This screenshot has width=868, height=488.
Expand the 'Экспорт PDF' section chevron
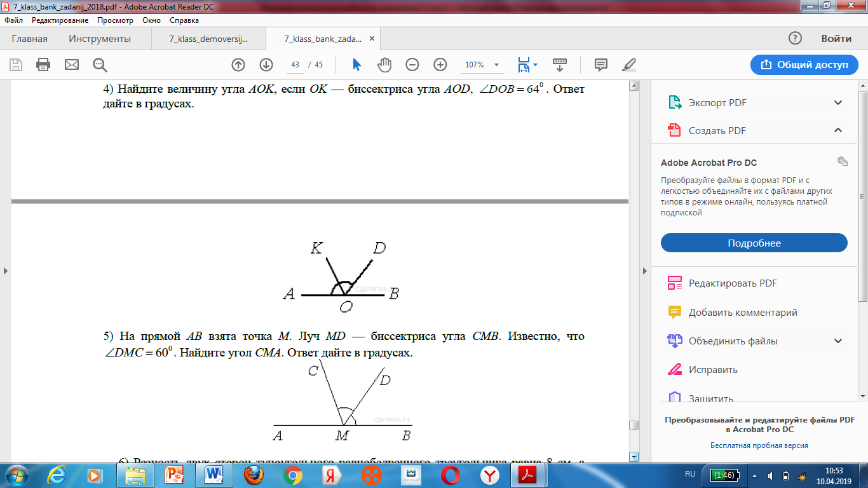pyautogui.click(x=838, y=102)
